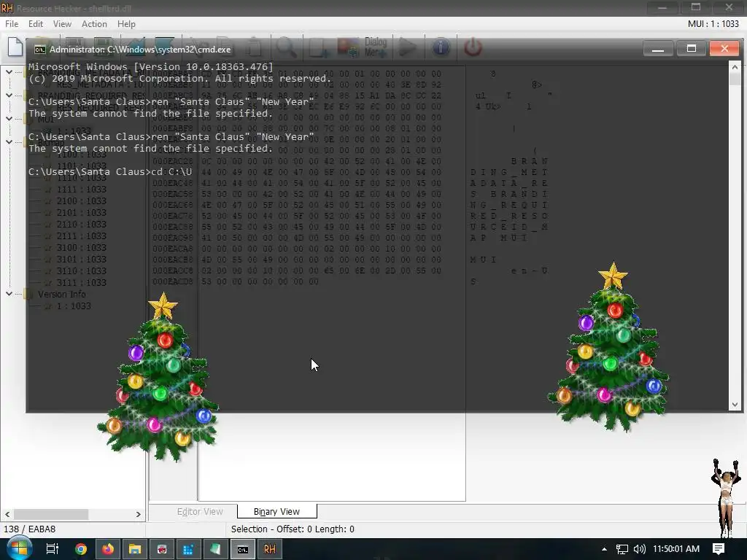Launch Firefox from the taskbar
The image size is (747, 560).
[108, 549]
